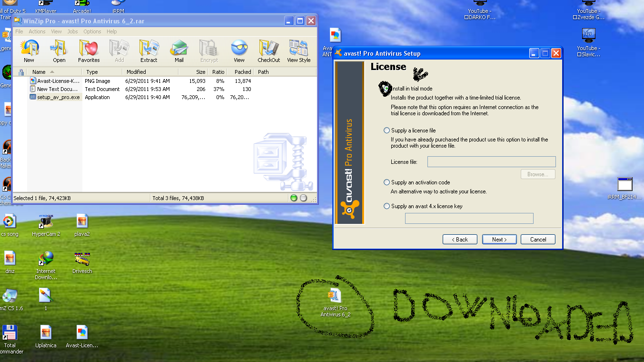Click 'Selected 1 file, 74,423KB' status text

(42, 198)
